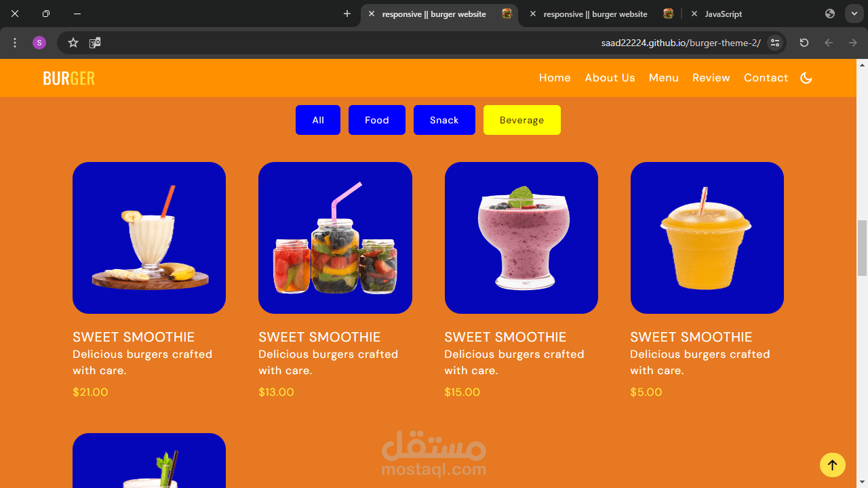Open the browser three-dot menu
This screenshot has width=868, height=488.
point(15,43)
